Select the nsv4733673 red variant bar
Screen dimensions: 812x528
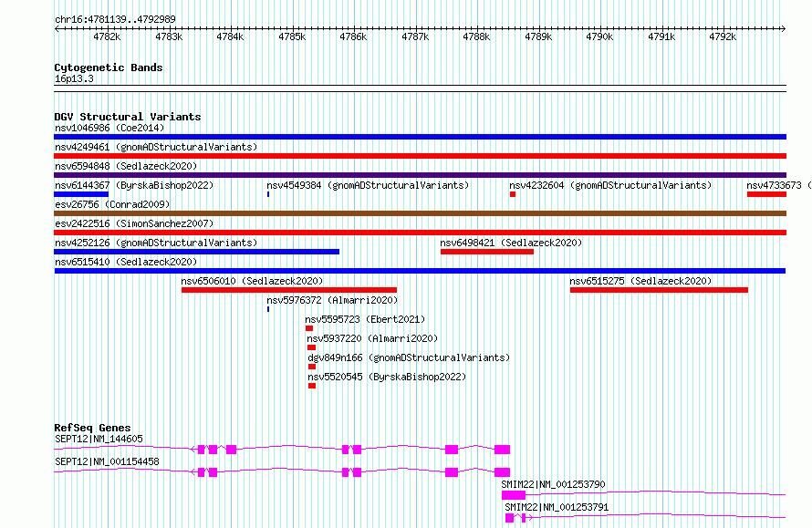(x=767, y=194)
